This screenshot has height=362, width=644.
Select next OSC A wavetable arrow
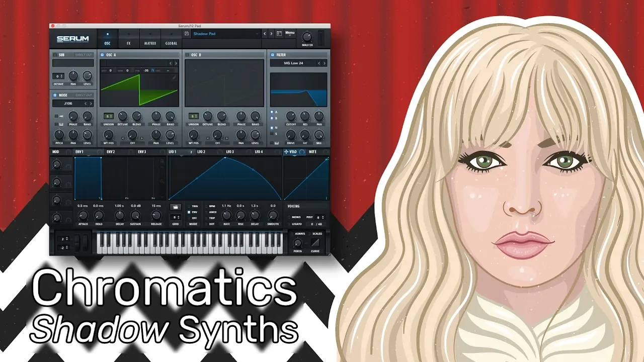click(x=176, y=63)
